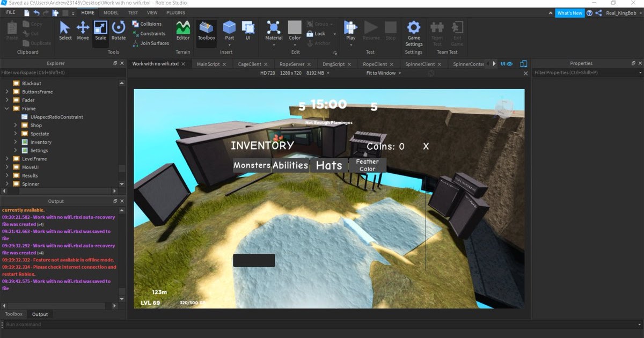The height and width of the screenshot is (338, 644).
Task: Expand the Spectate folder
Action: pos(16,134)
